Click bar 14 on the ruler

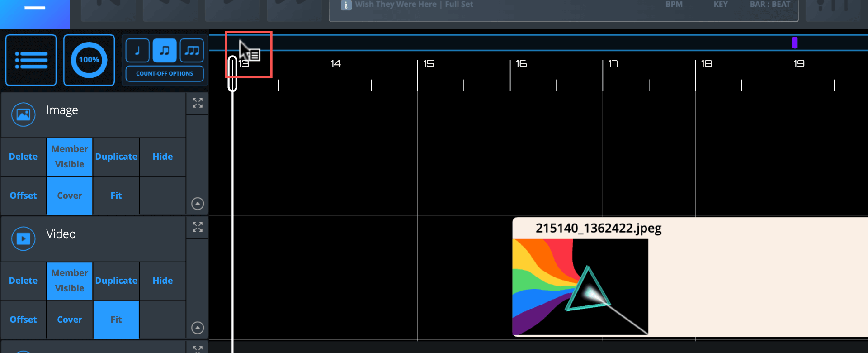(x=335, y=64)
